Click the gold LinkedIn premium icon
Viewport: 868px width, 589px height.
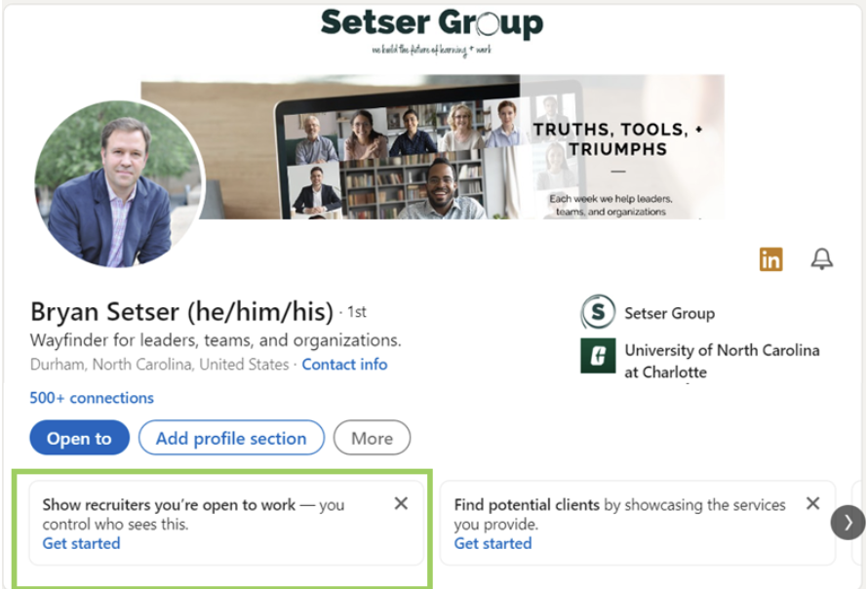770,259
